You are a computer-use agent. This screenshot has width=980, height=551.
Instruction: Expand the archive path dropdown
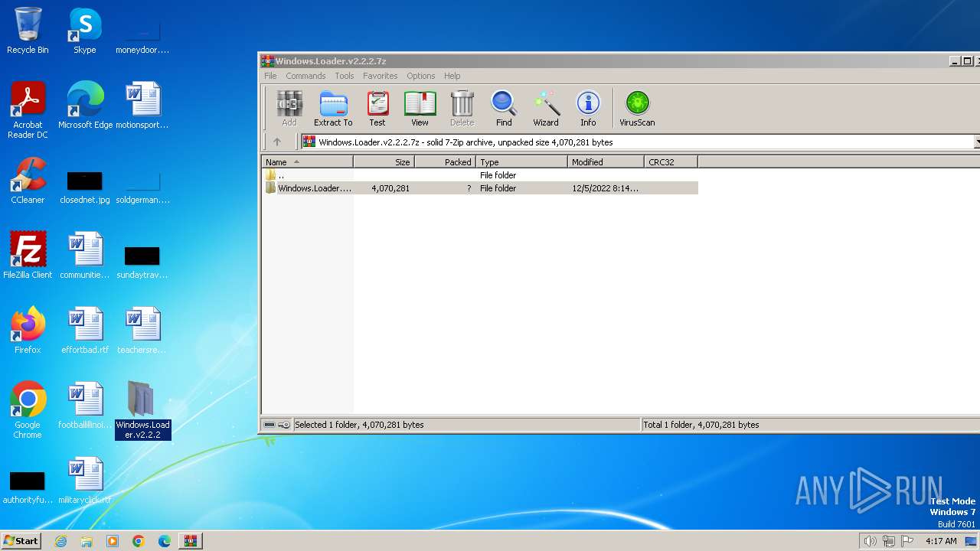[x=977, y=142]
